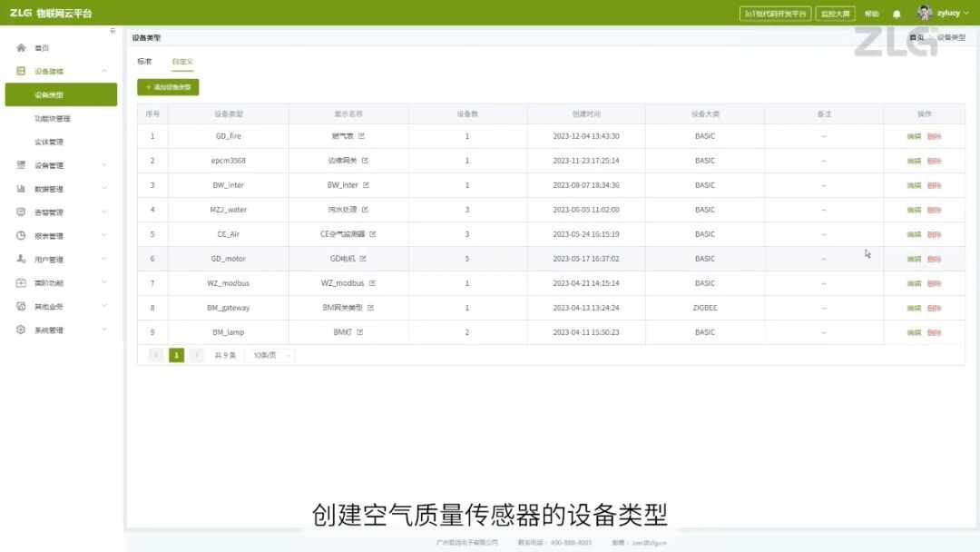Click the 帮助 link in the header
980x552 pixels.
(x=872, y=14)
